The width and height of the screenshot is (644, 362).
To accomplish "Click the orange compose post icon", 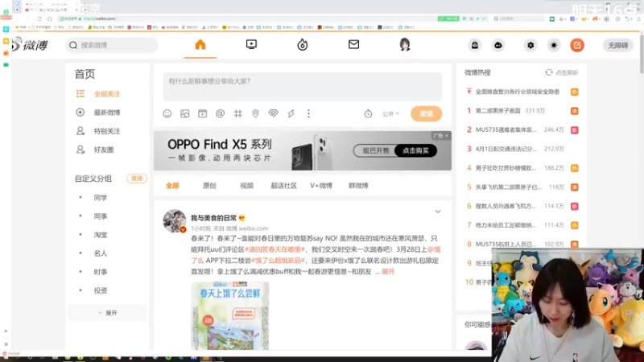I will point(577,45).
